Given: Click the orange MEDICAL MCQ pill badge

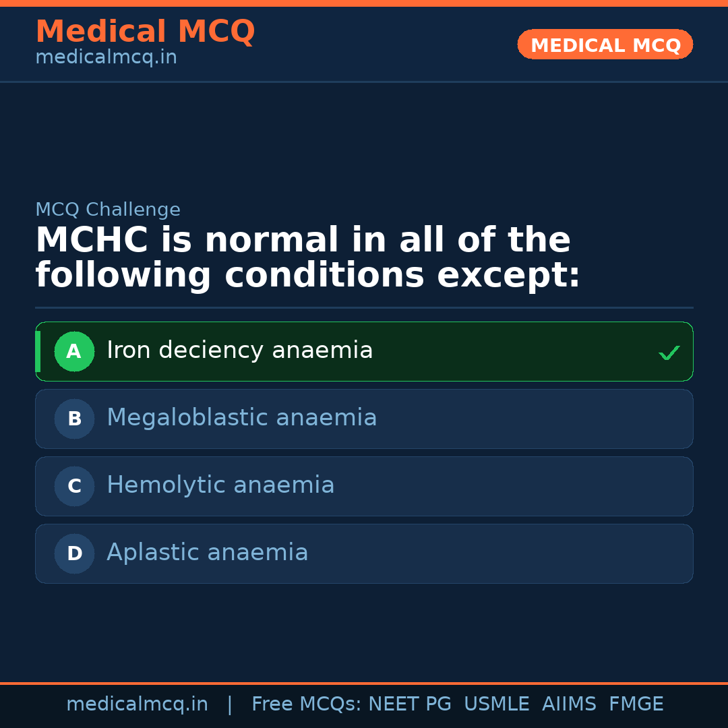Looking at the screenshot, I should tap(605, 44).
